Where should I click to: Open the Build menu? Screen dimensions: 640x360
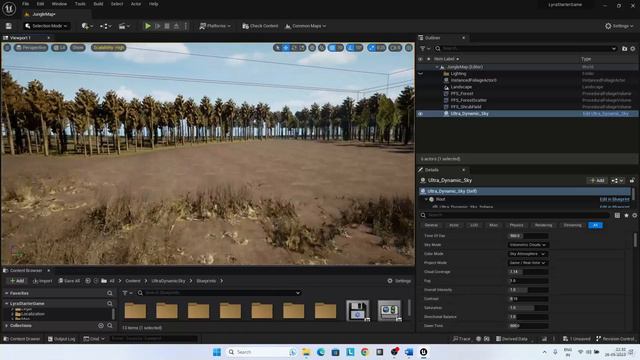coord(98,4)
